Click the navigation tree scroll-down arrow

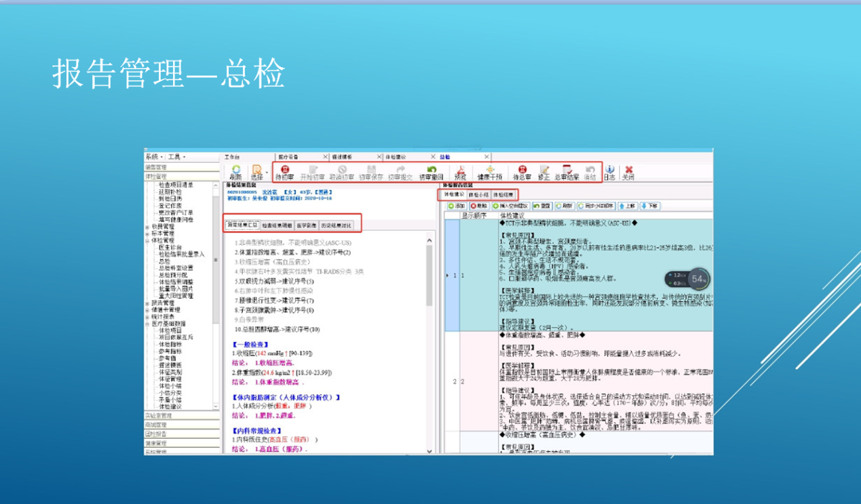(x=216, y=407)
